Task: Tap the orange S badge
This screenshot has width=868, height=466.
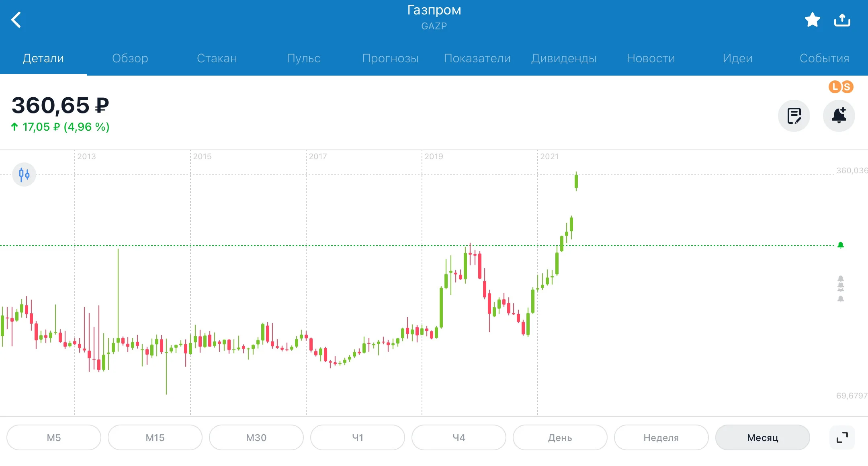Action: click(x=847, y=87)
